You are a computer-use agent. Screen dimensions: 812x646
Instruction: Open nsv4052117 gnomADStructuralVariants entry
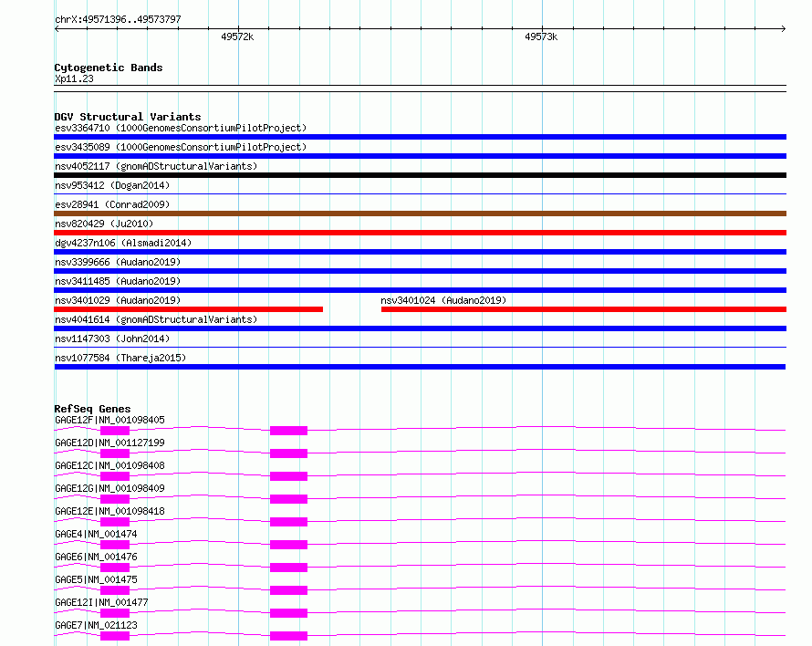click(156, 166)
